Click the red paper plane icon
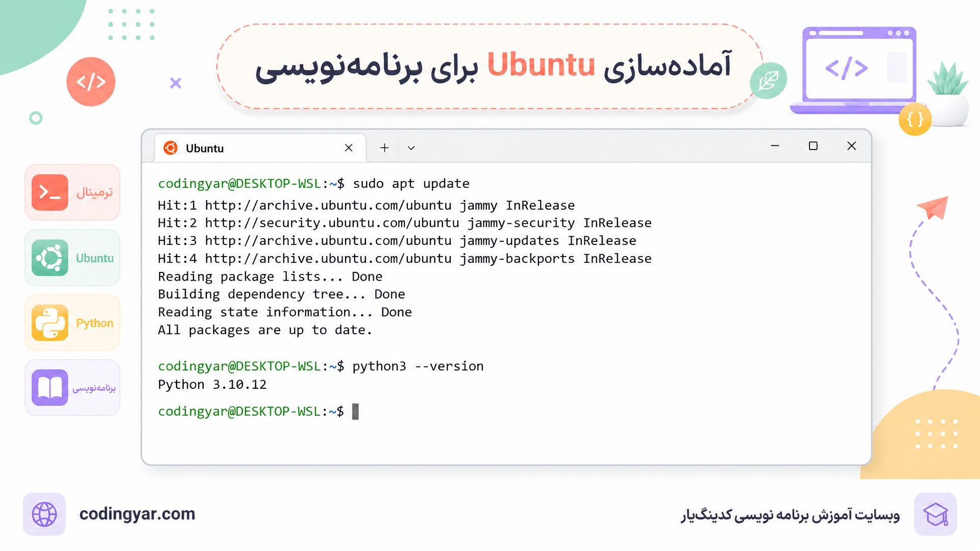Image resolution: width=980 pixels, height=551 pixels. [933, 207]
